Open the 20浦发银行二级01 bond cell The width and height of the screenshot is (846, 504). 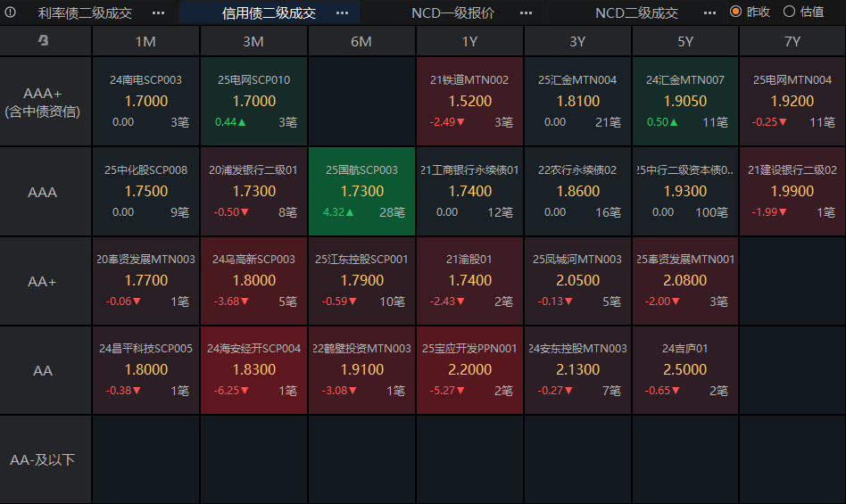click(253, 192)
